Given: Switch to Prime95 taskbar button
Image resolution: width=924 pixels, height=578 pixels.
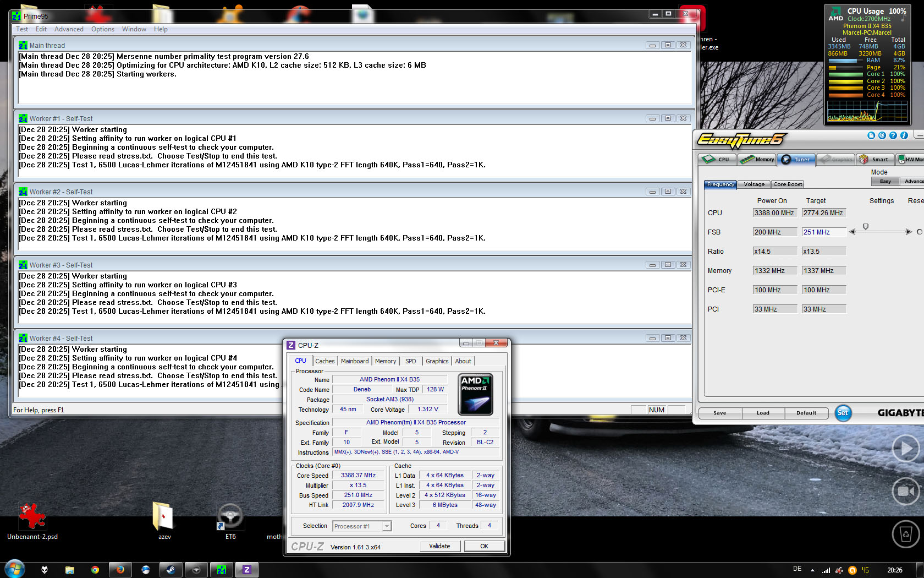Looking at the screenshot, I should (222, 570).
